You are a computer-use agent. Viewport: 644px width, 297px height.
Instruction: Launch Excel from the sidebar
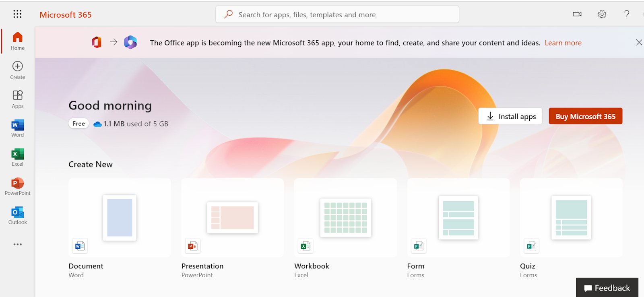17,157
